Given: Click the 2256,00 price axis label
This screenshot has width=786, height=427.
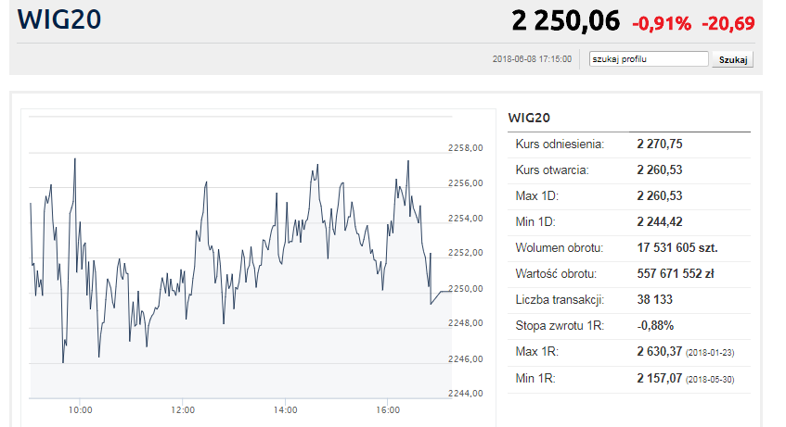Looking at the screenshot, I should coord(466,183).
